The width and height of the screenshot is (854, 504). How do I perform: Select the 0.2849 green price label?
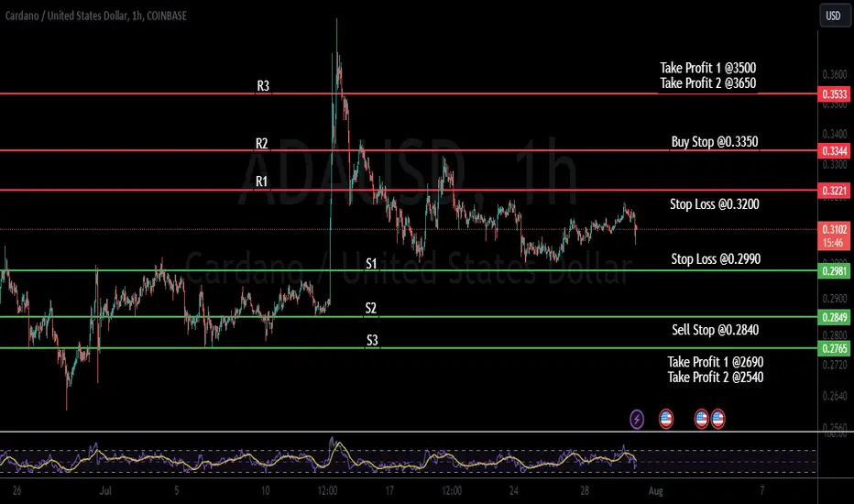[x=835, y=318]
